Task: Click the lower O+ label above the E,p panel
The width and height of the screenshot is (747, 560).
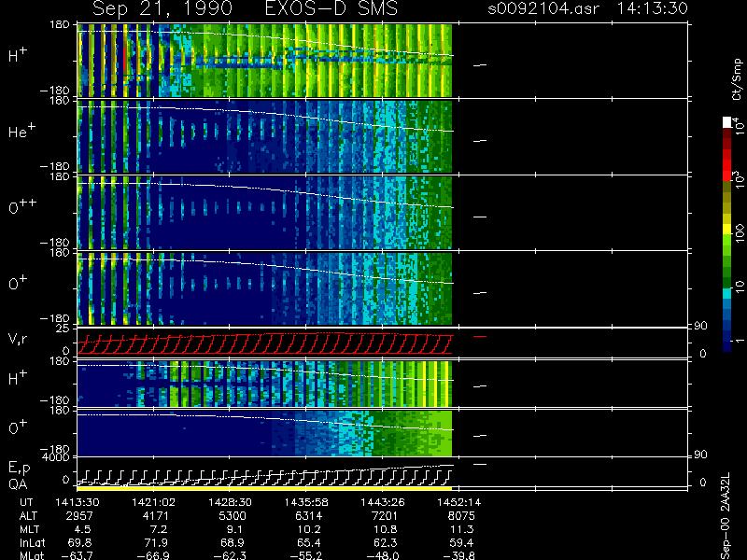Action: click(18, 427)
